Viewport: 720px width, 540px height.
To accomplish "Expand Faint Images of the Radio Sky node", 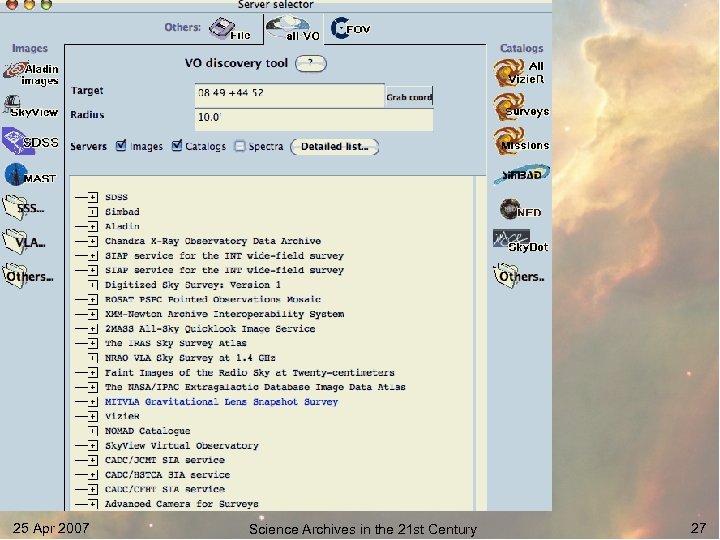I will pyautogui.click(x=93, y=373).
